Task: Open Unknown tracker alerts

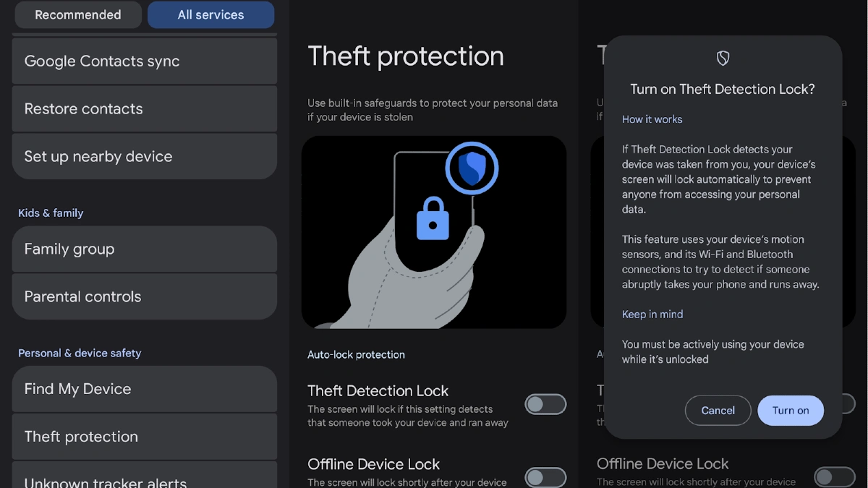Action: 144,480
